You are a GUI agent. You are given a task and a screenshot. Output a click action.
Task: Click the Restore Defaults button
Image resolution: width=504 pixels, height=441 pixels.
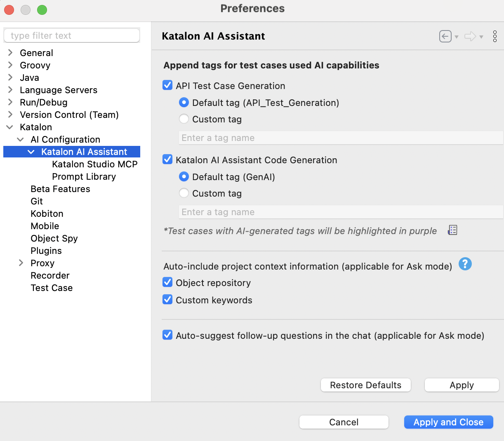[365, 385]
